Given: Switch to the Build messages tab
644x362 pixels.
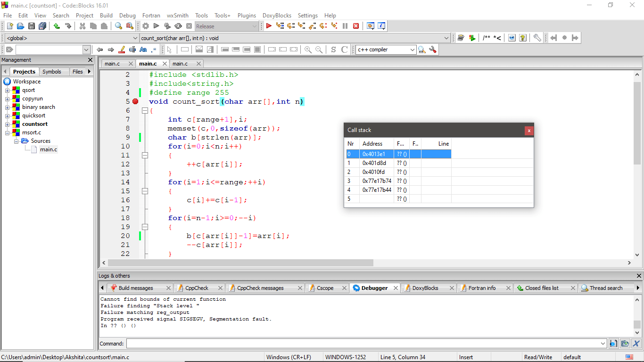Looking at the screenshot, I should pyautogui.click(x=135, y=288).
